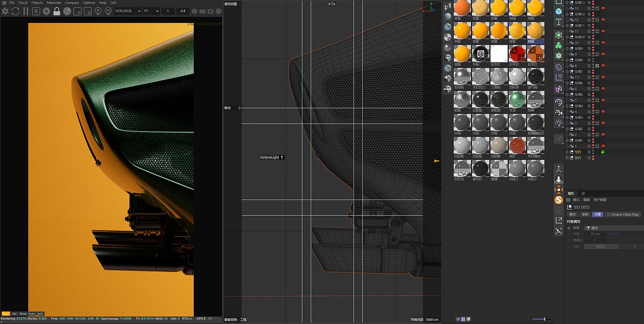Click the OctaneLight label in viewport
Image resolution: width=644 pixels, height=324 pixels.
click(269, 157)
